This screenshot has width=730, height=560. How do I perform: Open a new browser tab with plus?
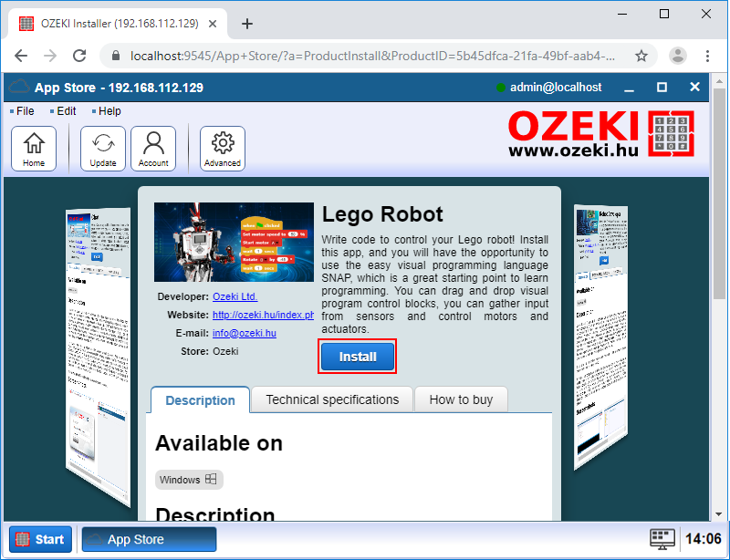[247, 24]
